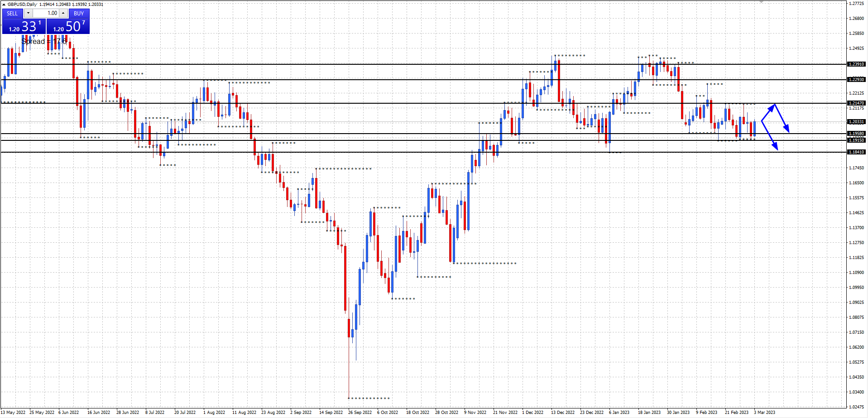Decrease trade volume with the down arrow
This screenshot has height=418, width=868.
click(x=28, y=13)
